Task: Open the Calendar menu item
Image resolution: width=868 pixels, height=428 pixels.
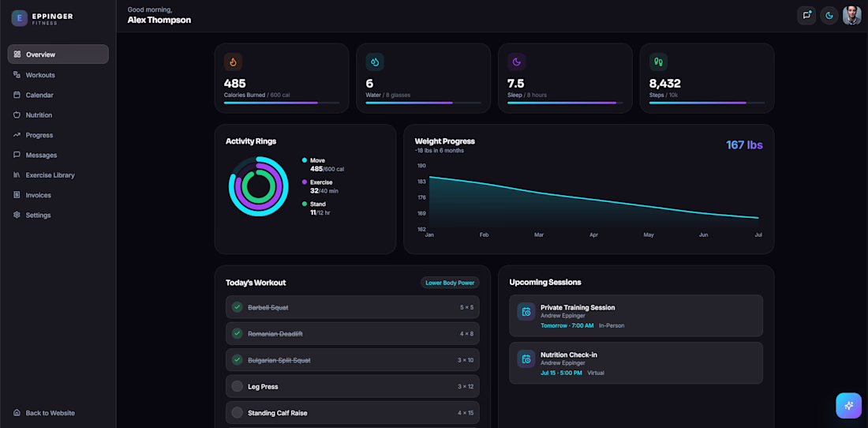Action: pos(58,95)
